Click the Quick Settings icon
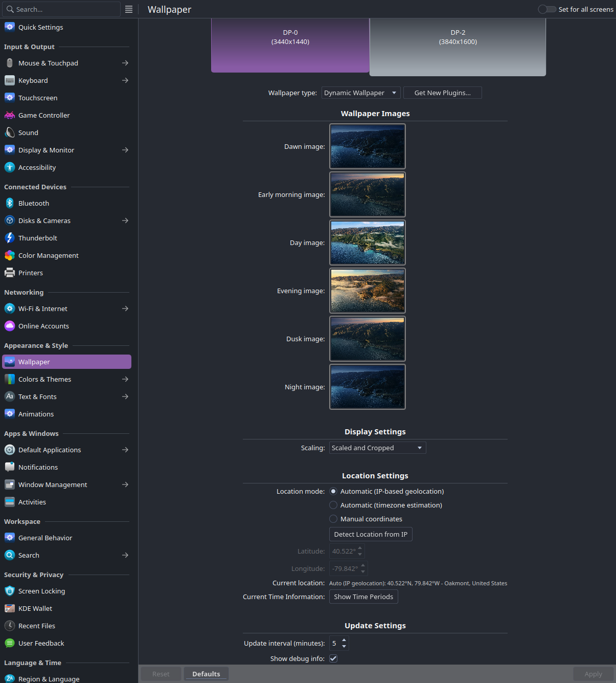The image size is (616, 683). tap(10, 27)
